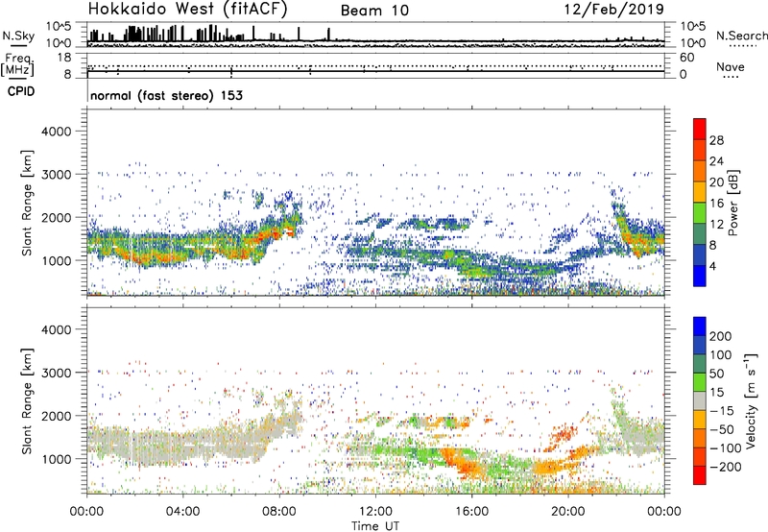Click the '4' power colorbar tick label
Viewport: 768px width, 532px height.
point(712,266)
